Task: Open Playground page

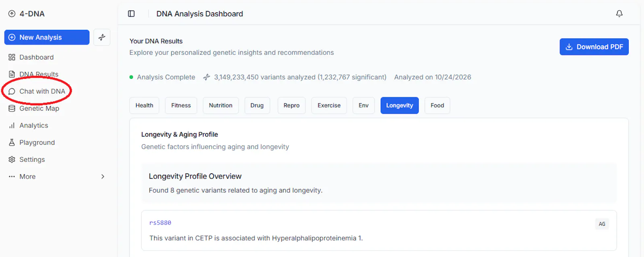Action: tap(37, 142)
